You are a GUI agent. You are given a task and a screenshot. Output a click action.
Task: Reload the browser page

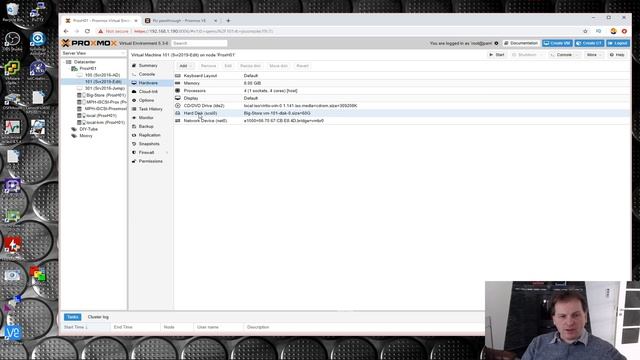pos(87,31)
